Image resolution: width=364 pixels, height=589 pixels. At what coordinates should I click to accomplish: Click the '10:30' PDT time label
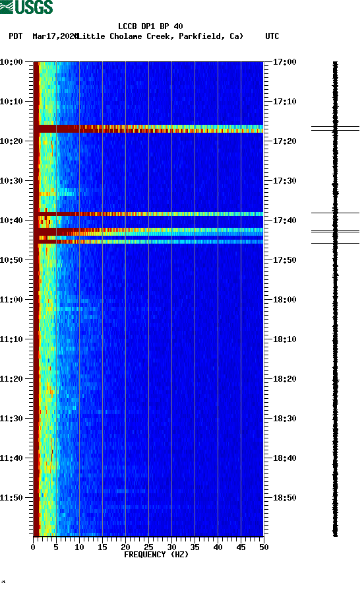tap(11, 181)
